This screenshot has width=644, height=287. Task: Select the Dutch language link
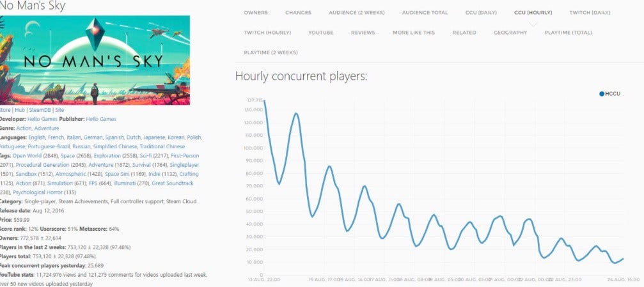[x=134, y=137]
